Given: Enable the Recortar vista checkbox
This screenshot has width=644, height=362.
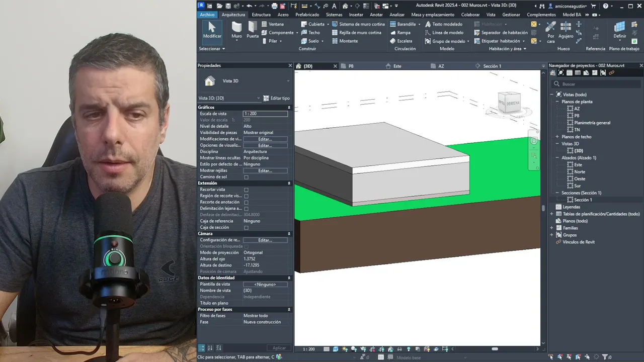Looking at the screenshot, I should click(x=246, y=190).
